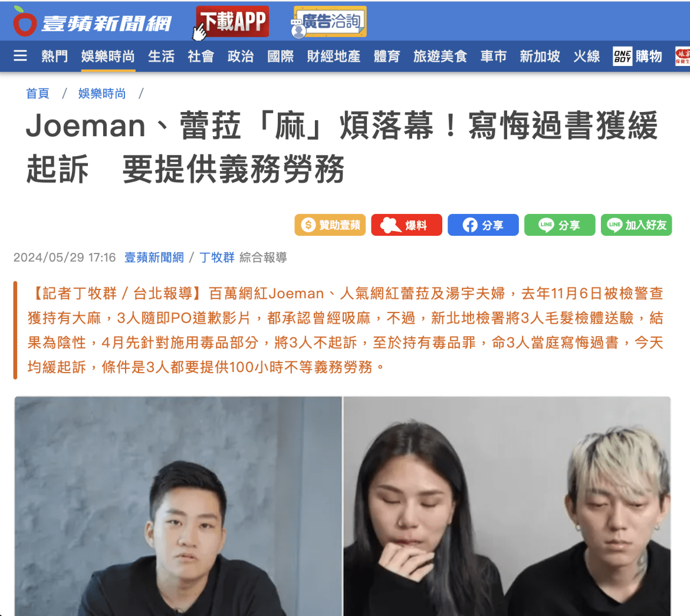
Task: Click the 娛樂時尚 breadcrumb link
Action: click(x=102, y=93)
